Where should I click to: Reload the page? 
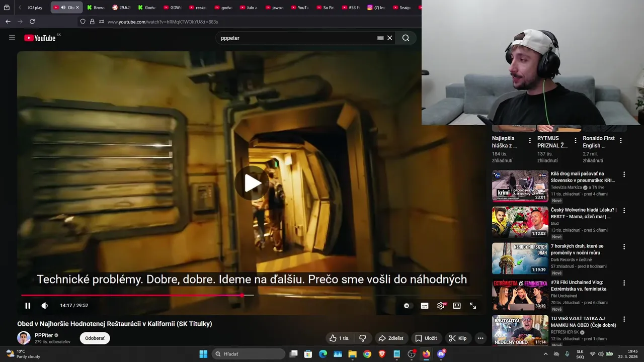[32, 22]
